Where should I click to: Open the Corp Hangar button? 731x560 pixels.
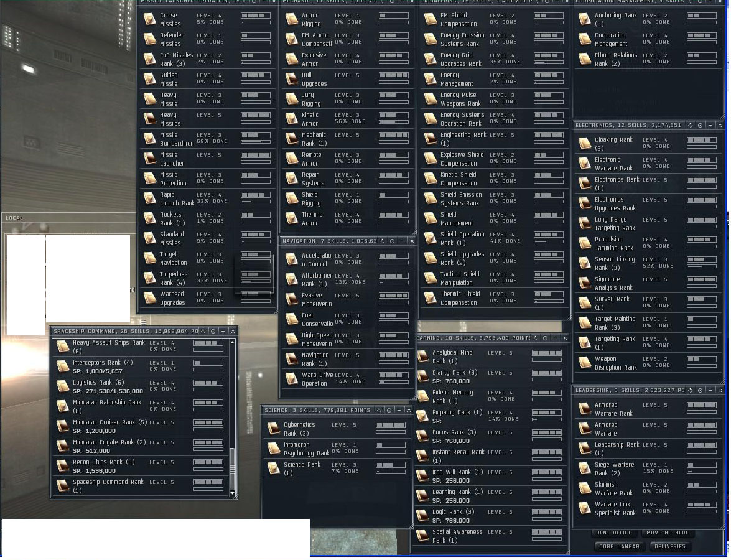click(620, 546)
